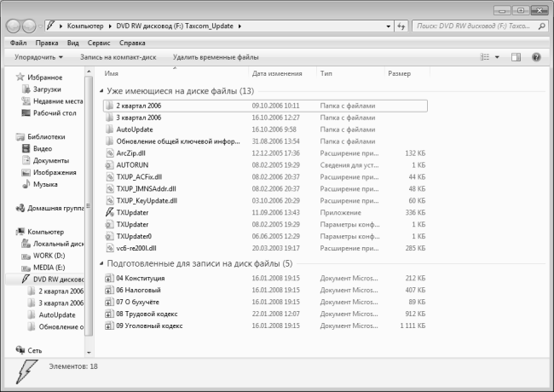Image resolution: width=554 pixels, height=392 pixels.
Task: Click the Избранное star icon
Action: (x=20, y=77)
